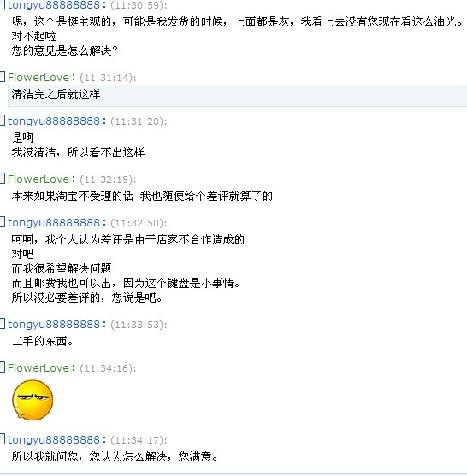Viewport: 467px width, 476px height.
Task: Click the timestamp (11:34:17) on the last message
Action: [139, 440]
